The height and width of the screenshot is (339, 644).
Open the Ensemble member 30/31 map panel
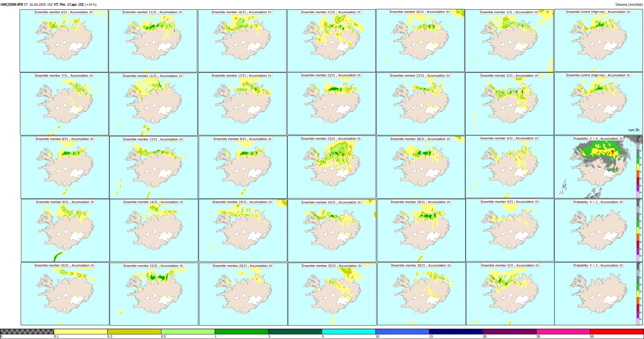[x=422, y=294]
